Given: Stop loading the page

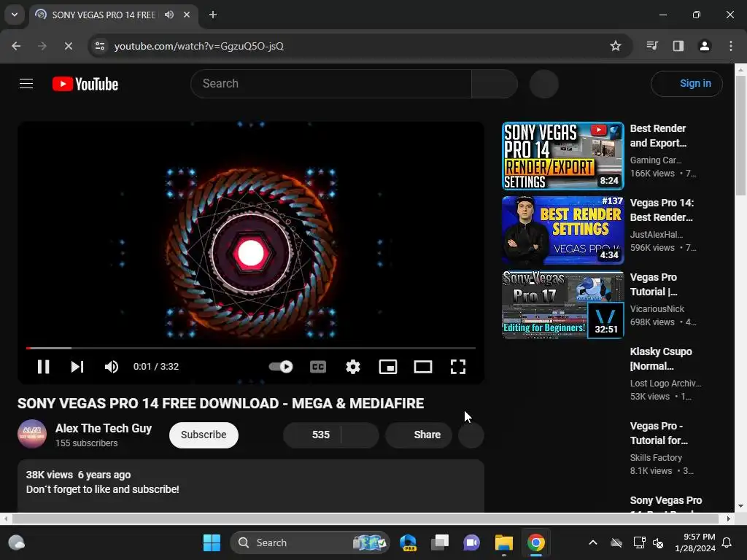Looking at the screenshot, I should point(68,46).
